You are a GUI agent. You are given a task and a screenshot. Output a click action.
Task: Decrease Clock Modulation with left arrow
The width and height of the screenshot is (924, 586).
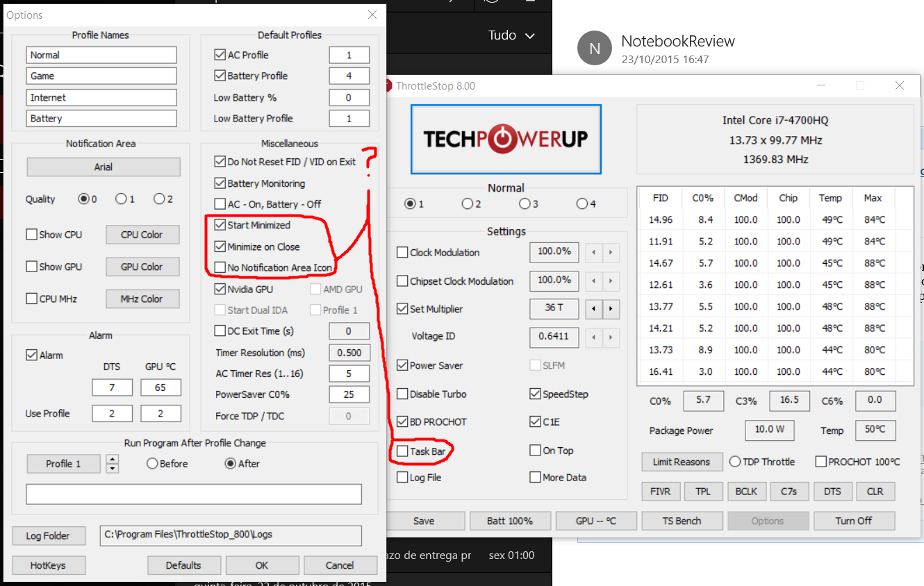[x=593, y=252]
